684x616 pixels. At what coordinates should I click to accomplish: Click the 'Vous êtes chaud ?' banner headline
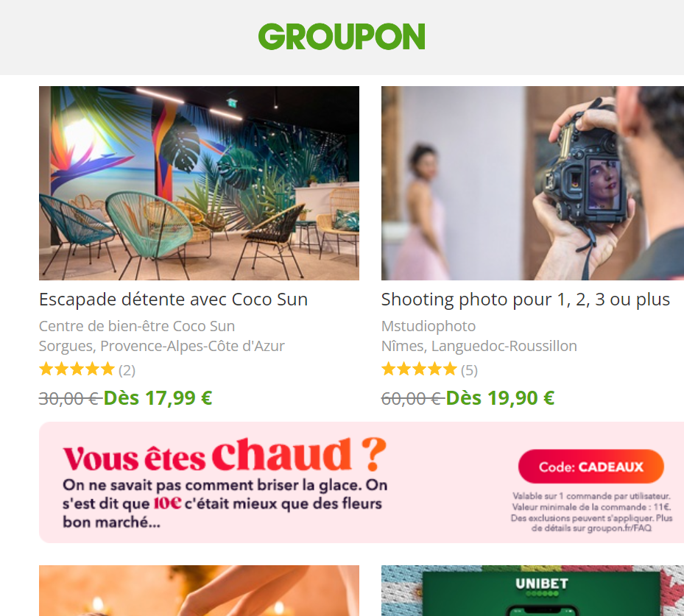tap(225, 455)
